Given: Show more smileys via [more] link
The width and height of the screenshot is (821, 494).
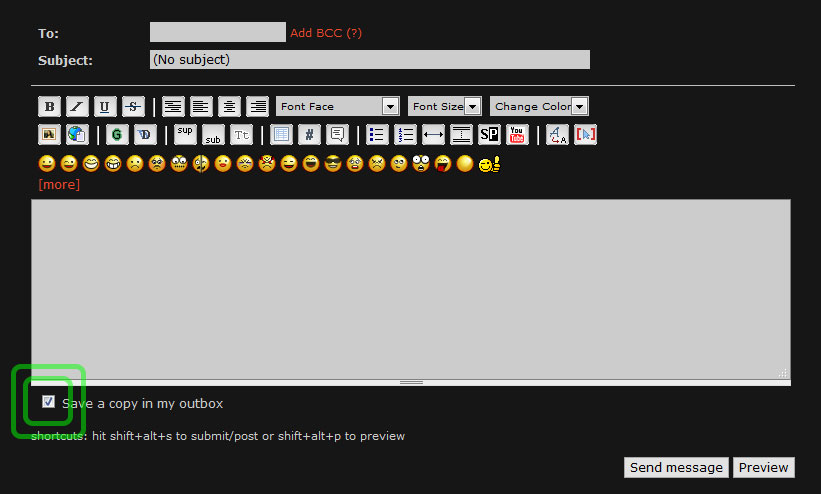Looking at the screenshot, I should (x=59, y=184).
